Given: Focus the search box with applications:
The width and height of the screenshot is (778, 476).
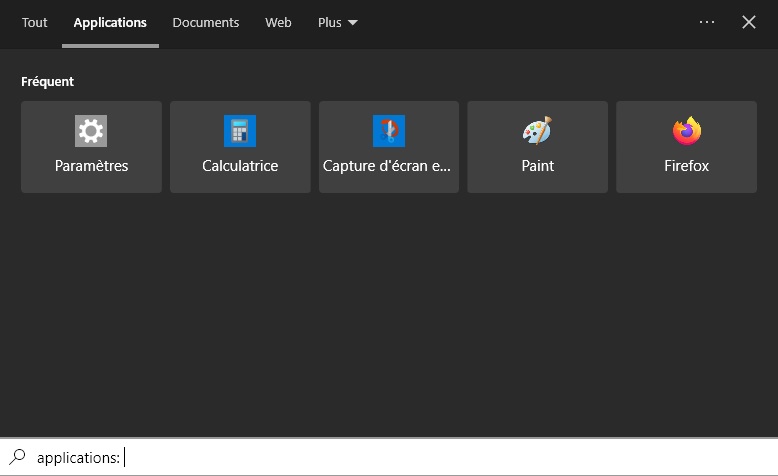Looking at the screenshot, I should tap(389, 457).
